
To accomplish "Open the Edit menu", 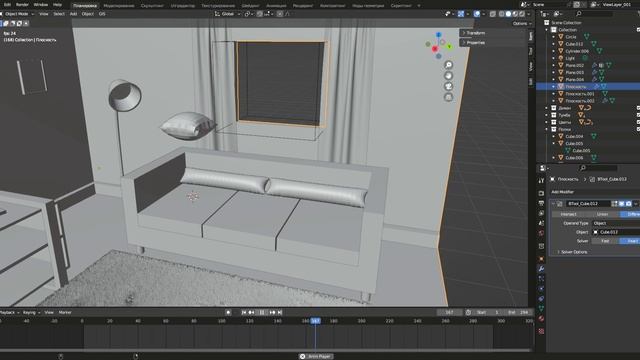I will pos(7,5).
